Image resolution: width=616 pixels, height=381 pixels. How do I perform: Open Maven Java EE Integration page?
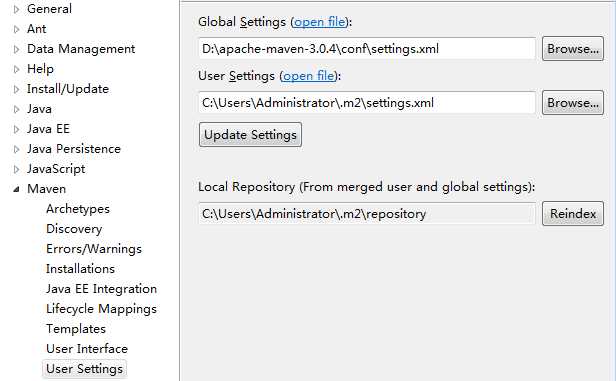101,289
